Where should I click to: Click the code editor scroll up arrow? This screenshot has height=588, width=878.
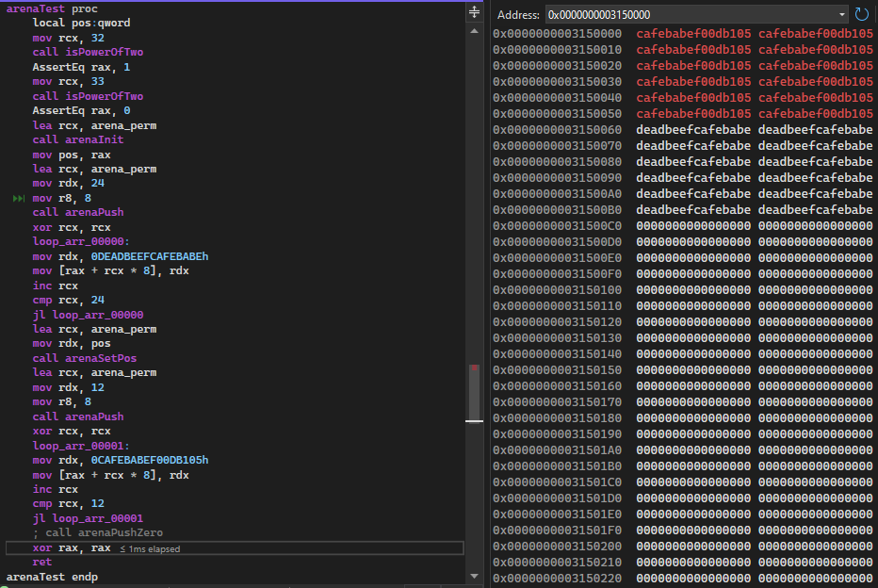point(474,31)
